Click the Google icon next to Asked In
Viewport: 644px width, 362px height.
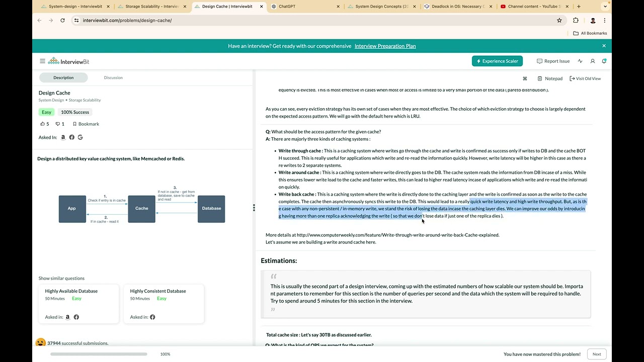pos(80,137)
